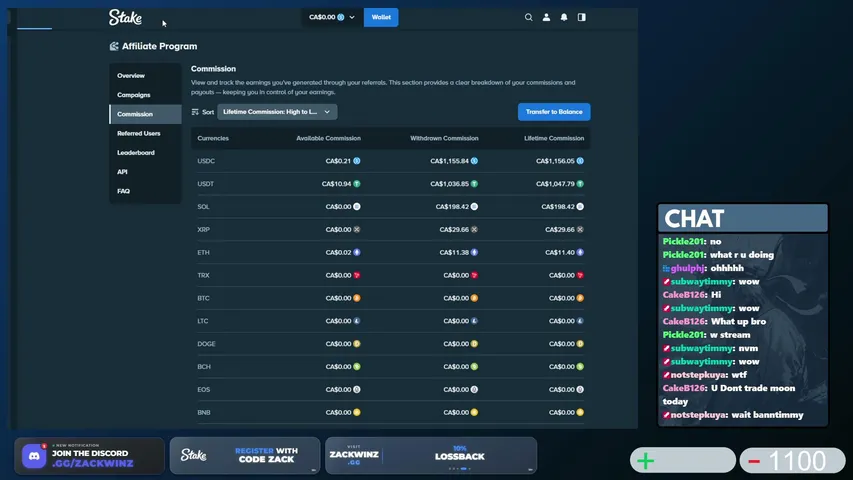Click the Available Commission column header
The image size is (853, 480).
tap(328, 138)
